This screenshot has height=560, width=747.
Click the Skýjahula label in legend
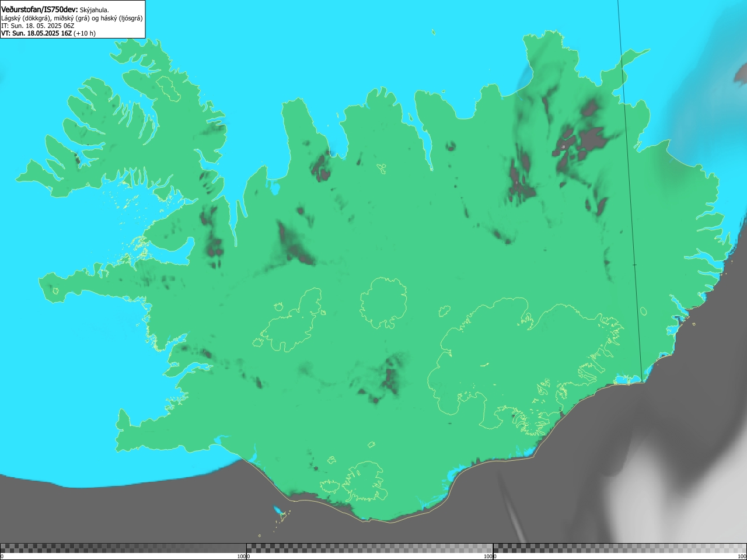(95, 10)
